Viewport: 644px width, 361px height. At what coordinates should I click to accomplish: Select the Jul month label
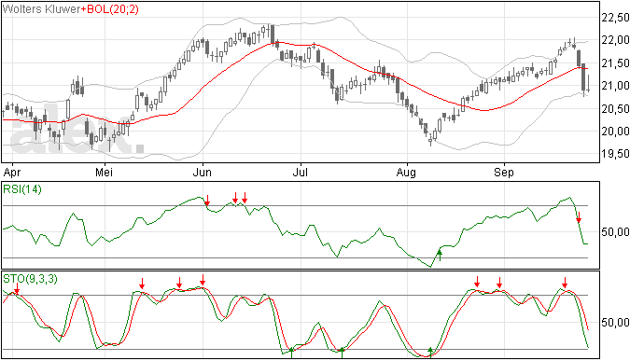301,172
